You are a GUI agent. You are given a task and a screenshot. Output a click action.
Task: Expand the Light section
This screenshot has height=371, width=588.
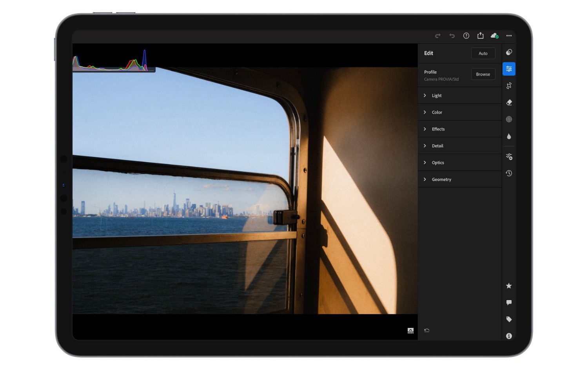pyautogui.click(x=436, y=96)
